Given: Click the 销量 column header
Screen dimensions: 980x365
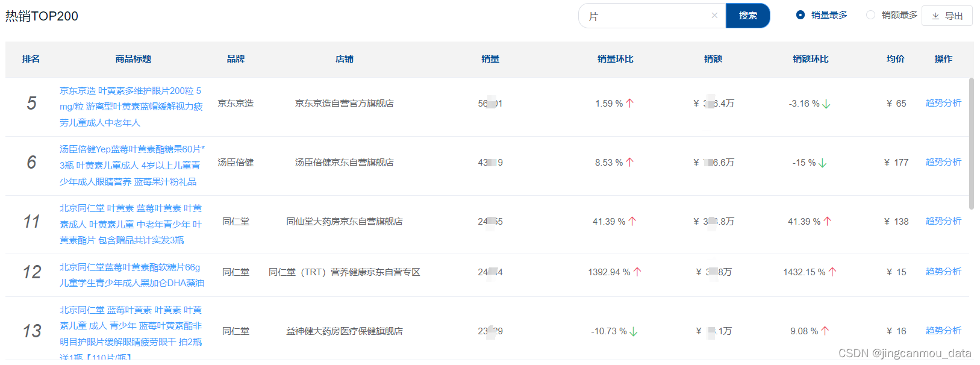Looking at the screenshot, I should point(490,59).
